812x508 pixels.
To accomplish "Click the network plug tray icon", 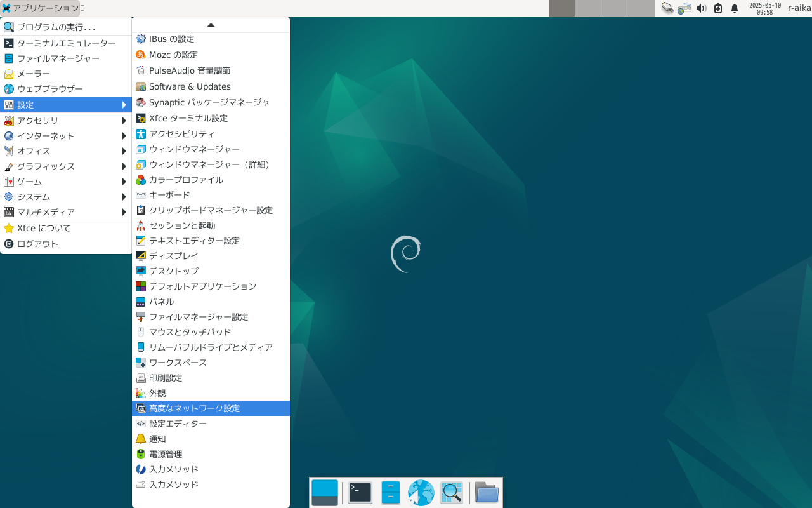I will click(x=667, y=8).
